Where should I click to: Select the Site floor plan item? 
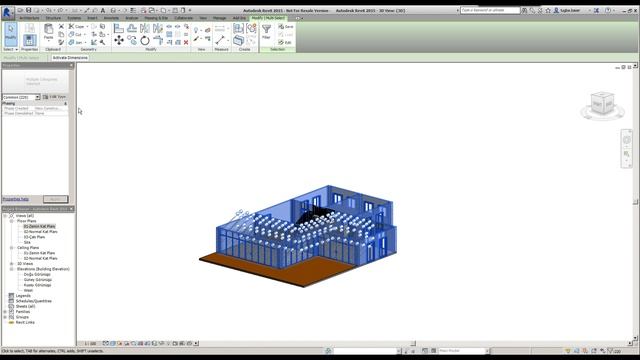27,242
